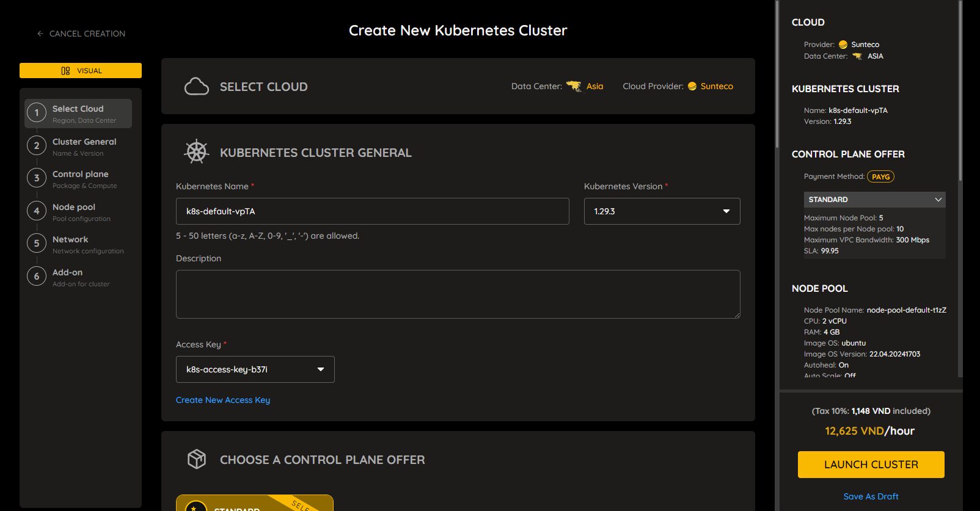Click the k8s-default-vpTA name in summary
This screenshot has height=511, width=980.
click(x=858, y=111)
